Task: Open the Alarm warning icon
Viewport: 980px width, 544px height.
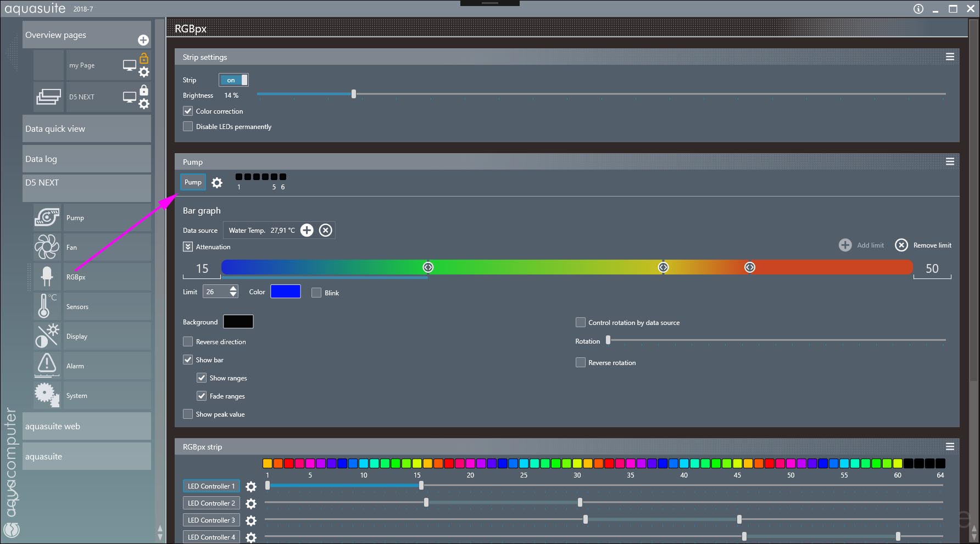Action: (x=47, y=366)
